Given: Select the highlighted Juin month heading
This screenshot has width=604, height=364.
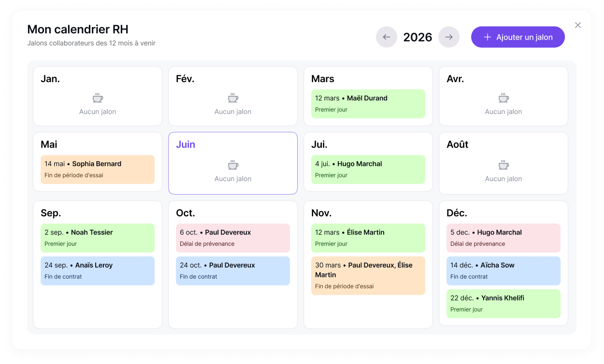Looking at the screenshot, I should [186, 144].
